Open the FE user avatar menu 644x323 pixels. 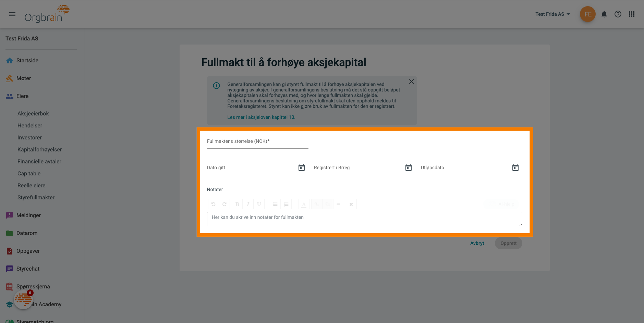point(587,14)
